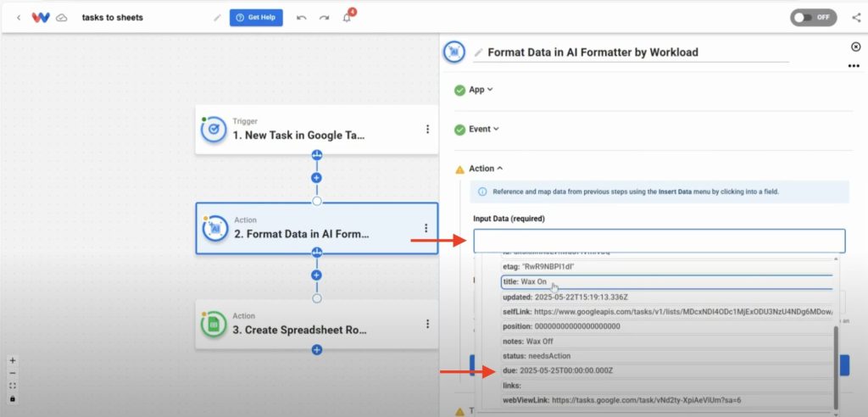Insert the notes: Wax Off value
The height and width of the screenshot is (417, 868).
tap(666, 341)
